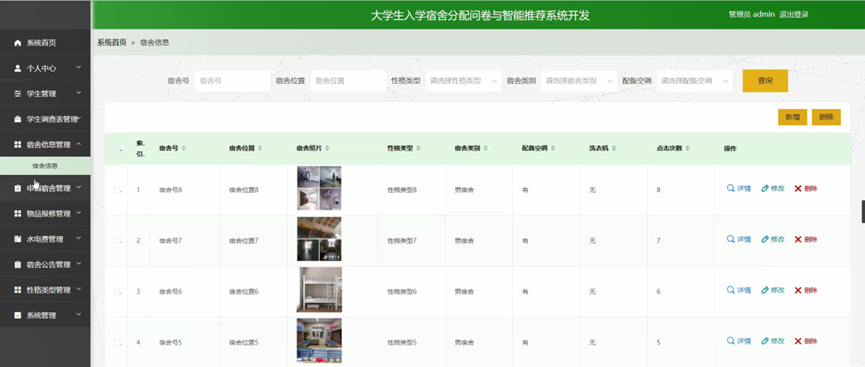The width and height of the screenshot is (865, 367).
Task: Open the 申请宿舍管理 sidebar menu
Action: point(45,188)
